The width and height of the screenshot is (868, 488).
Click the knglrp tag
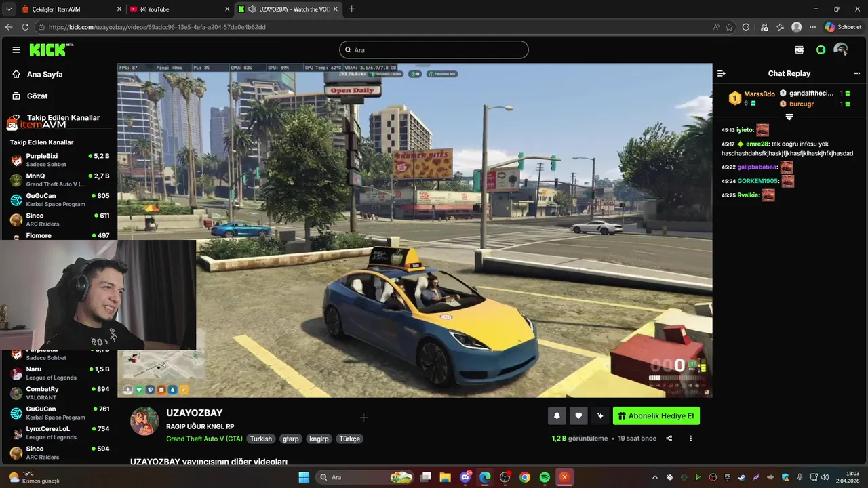point(319,439)
